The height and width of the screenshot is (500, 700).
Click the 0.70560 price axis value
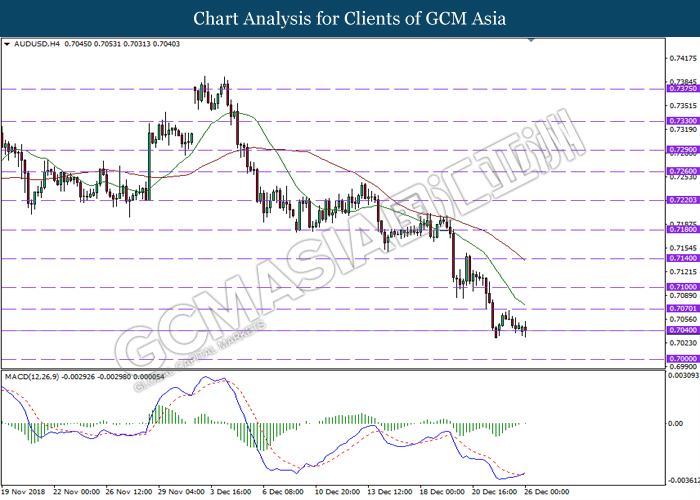click(x=683, y=319)
